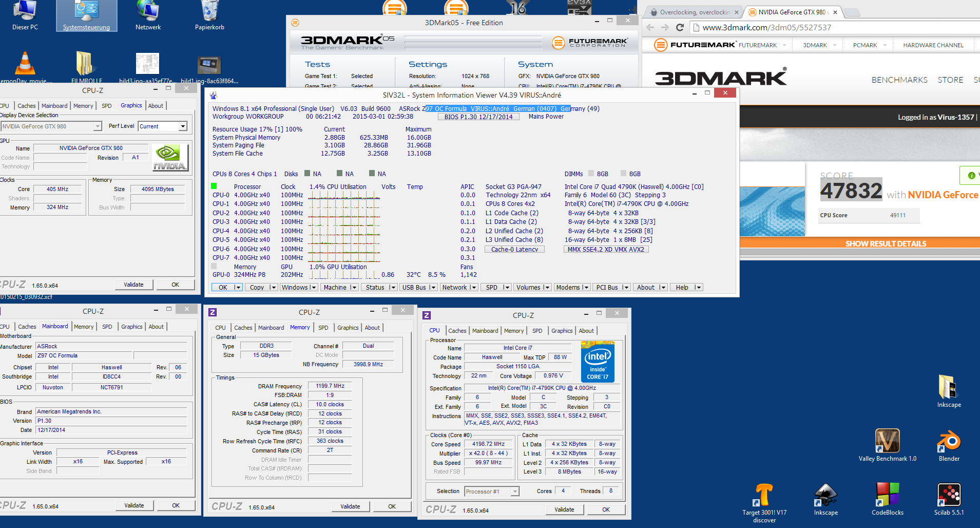The width and height of the screenshot is (980, 528).
Task: Select the Systemsteuerung desktop icon
Action: coord(86,15)
